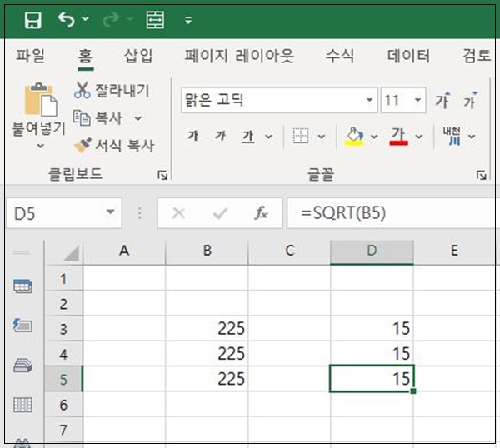
Task: Open the 복사 dropdown arrow
Action: 138,118
